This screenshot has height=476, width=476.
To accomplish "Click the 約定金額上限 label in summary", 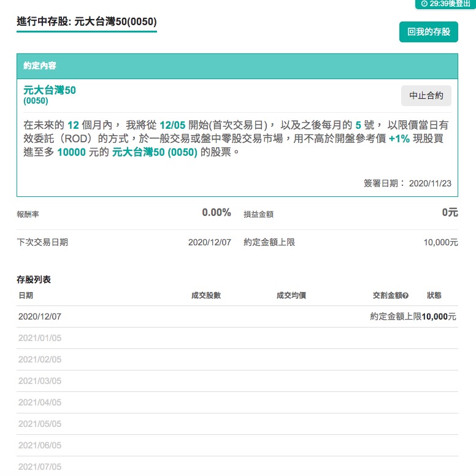I will pyautogui.click(x=269, y=242).
